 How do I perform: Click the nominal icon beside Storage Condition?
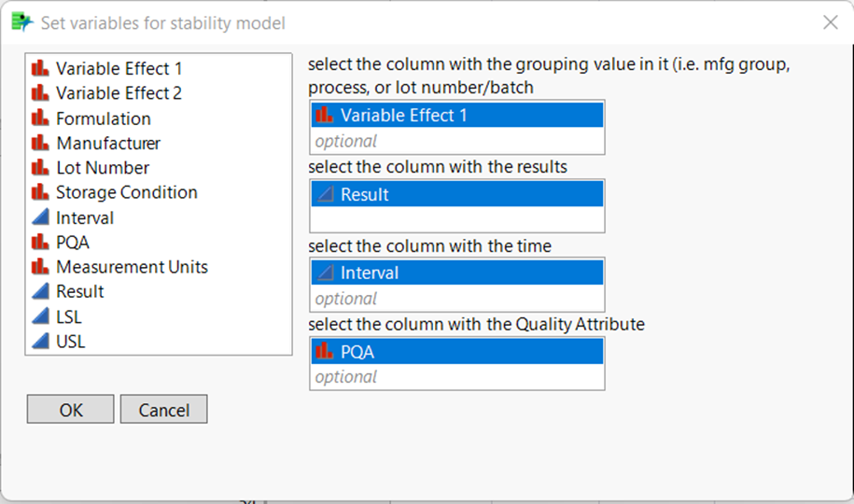click(40, 193)
